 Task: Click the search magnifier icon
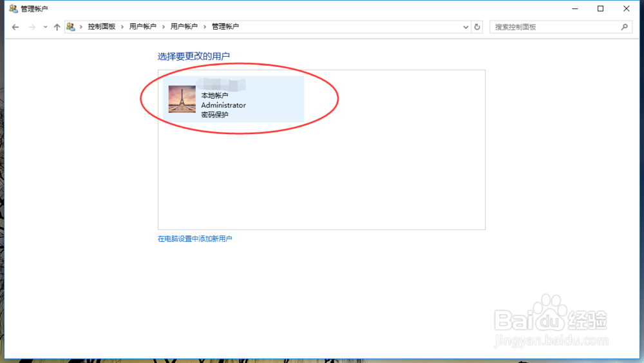pyautogui.click(x=624, y=27)
